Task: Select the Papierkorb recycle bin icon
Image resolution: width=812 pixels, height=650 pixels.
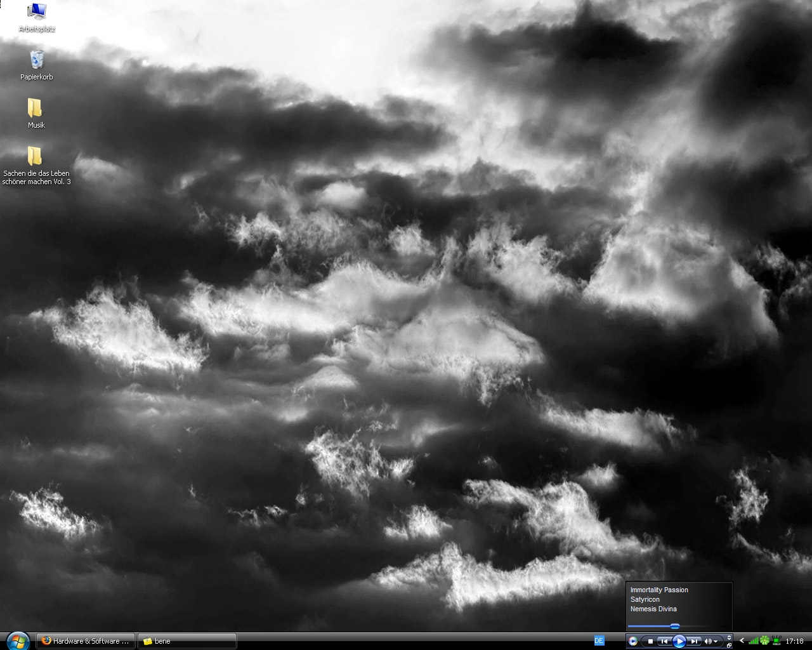Action: (x=37, y=60)
